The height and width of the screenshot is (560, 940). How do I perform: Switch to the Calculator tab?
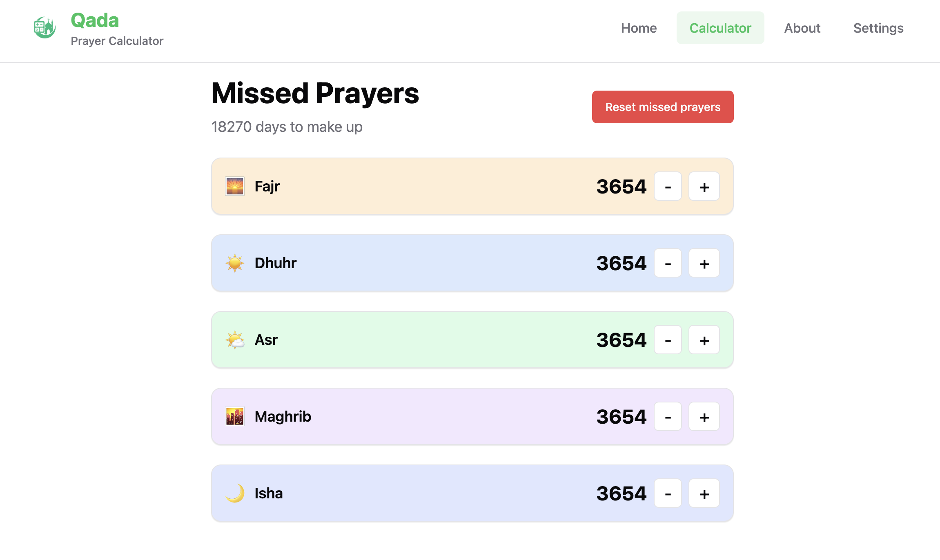(x=720, y=28)
